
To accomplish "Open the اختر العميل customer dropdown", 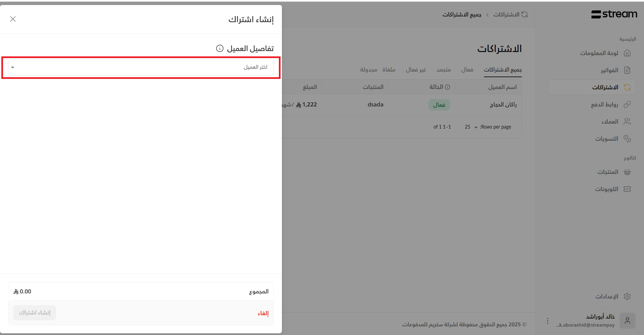I will 141,67.
